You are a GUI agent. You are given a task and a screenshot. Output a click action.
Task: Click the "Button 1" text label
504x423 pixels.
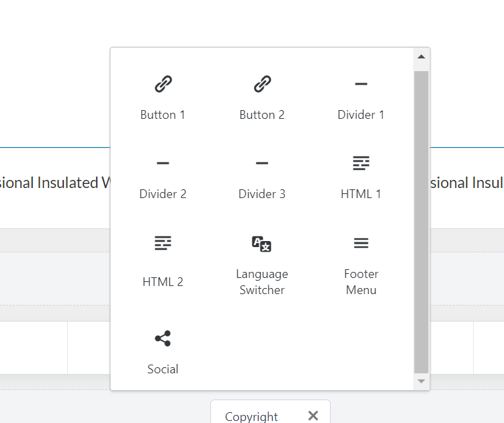163,115
